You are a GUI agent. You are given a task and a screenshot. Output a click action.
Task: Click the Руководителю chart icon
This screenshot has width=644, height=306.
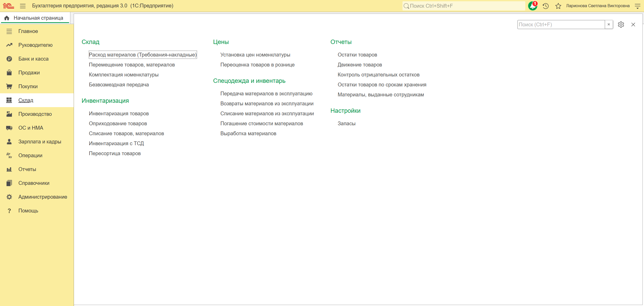[x=9, y=45]
